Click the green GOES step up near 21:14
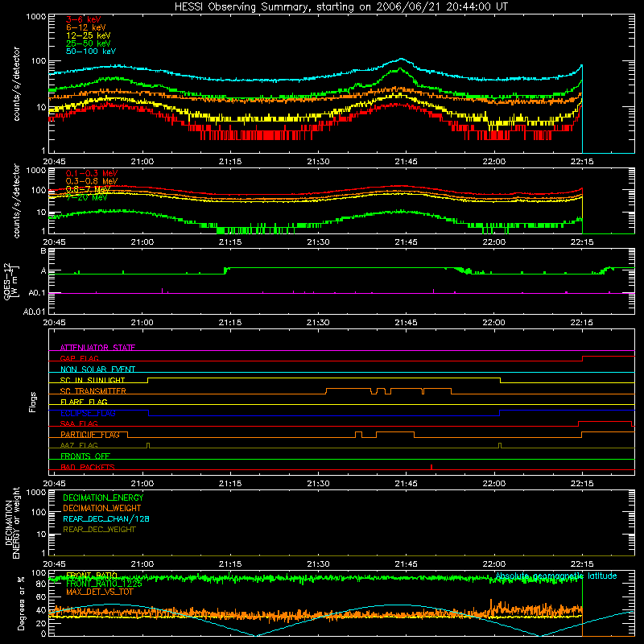The image size is (644, 644). pos(225,270)
